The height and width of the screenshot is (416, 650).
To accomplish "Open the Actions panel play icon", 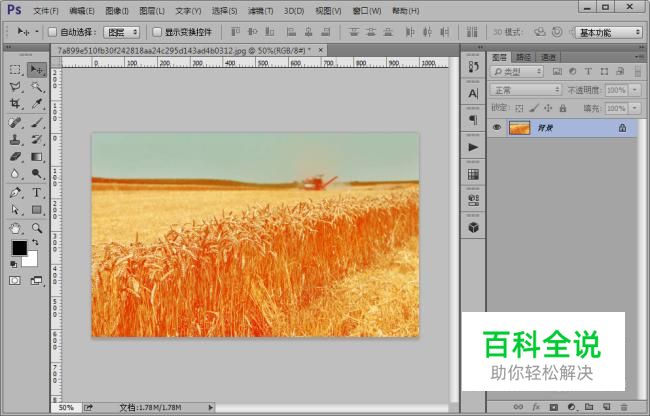I will 473,147.
